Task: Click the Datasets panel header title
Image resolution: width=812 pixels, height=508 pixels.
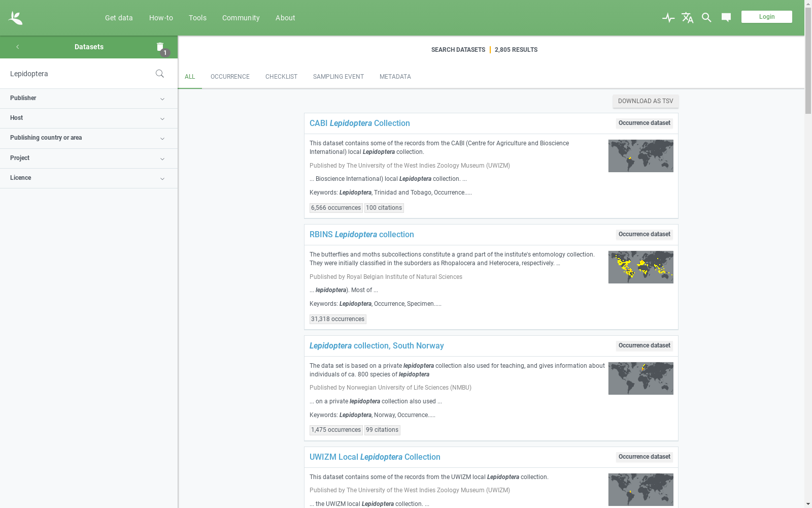Action: (89, 47)
